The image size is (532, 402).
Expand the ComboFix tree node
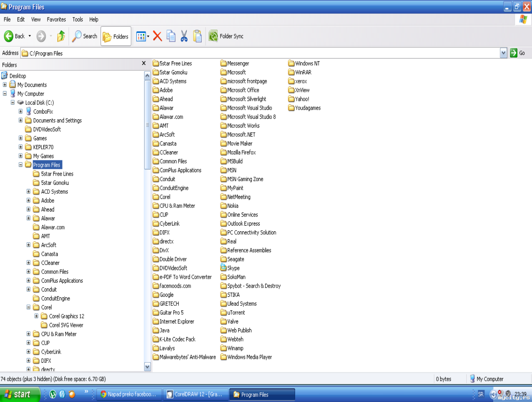20,112
